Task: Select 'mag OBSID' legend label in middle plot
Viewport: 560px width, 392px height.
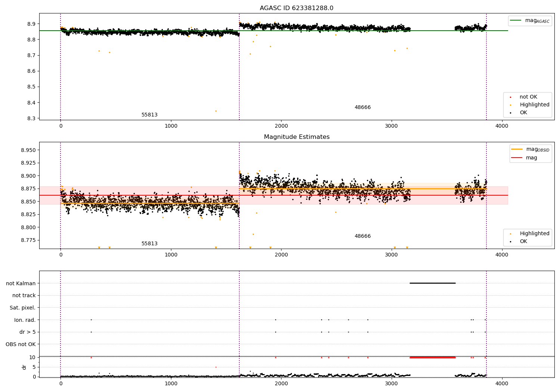Action: point(538,150)
